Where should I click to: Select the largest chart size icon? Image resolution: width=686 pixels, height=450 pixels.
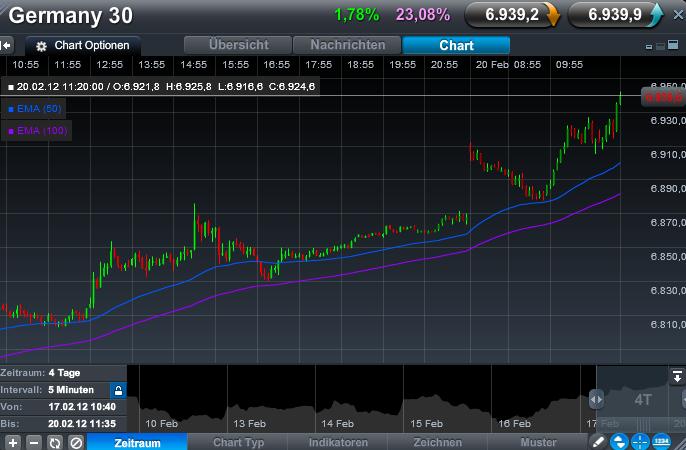(x=673, y=45)
